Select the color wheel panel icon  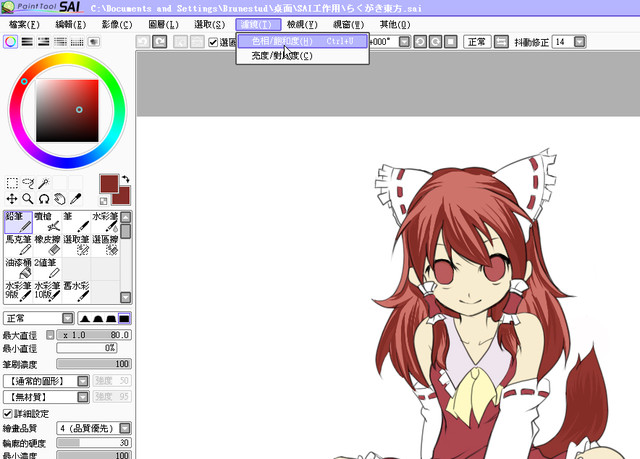point(11,42)
